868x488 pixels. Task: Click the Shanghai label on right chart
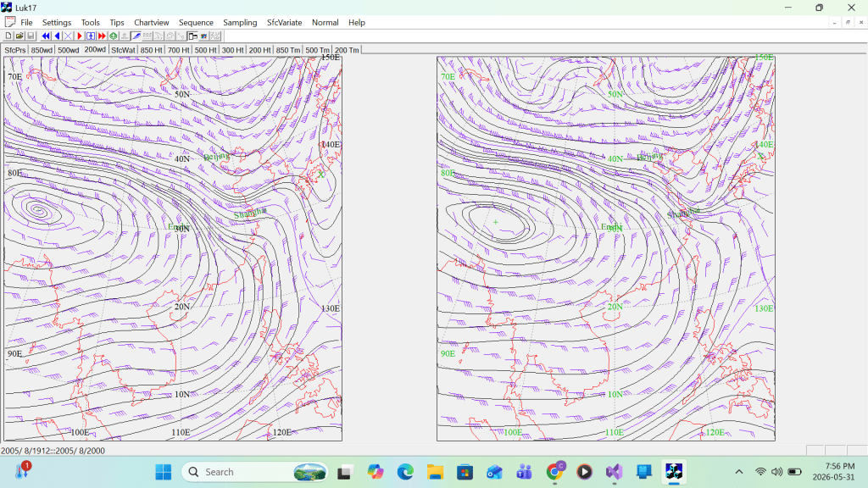[x=683, y=213]
